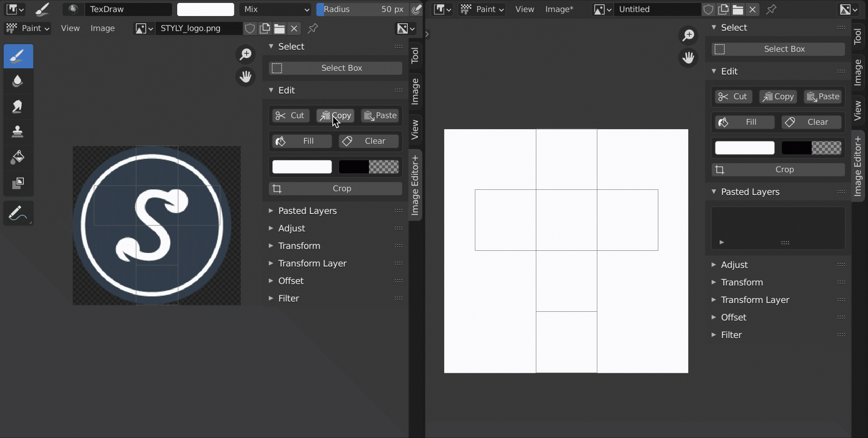868x438 pixels.
Task: Open a new image with the folder icon
Action: (x=279, y=28)
